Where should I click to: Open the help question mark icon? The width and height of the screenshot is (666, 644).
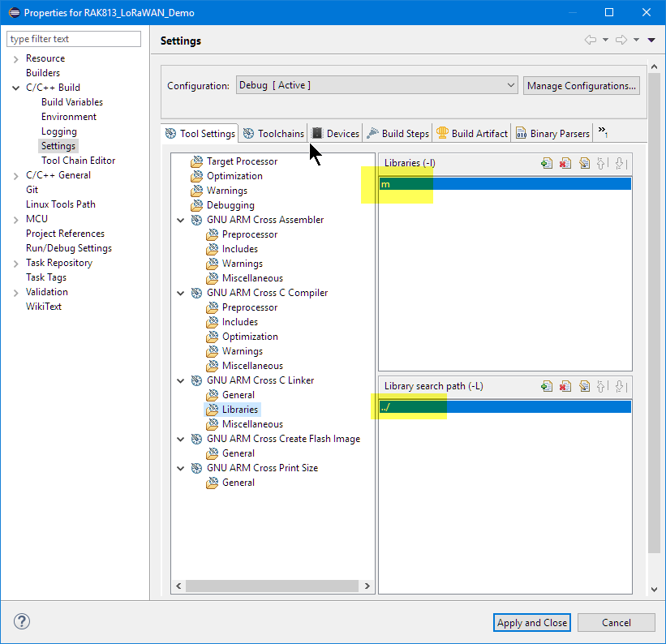(x=22, y=622)
